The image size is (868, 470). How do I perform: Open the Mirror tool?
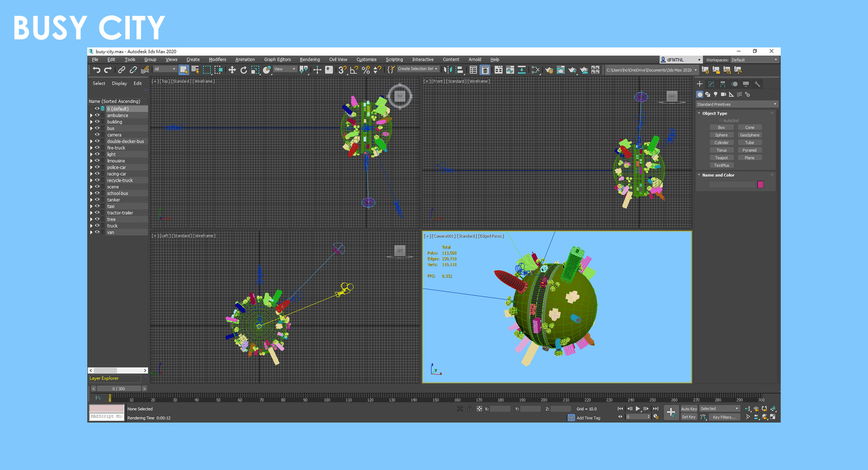pos(448,70)
